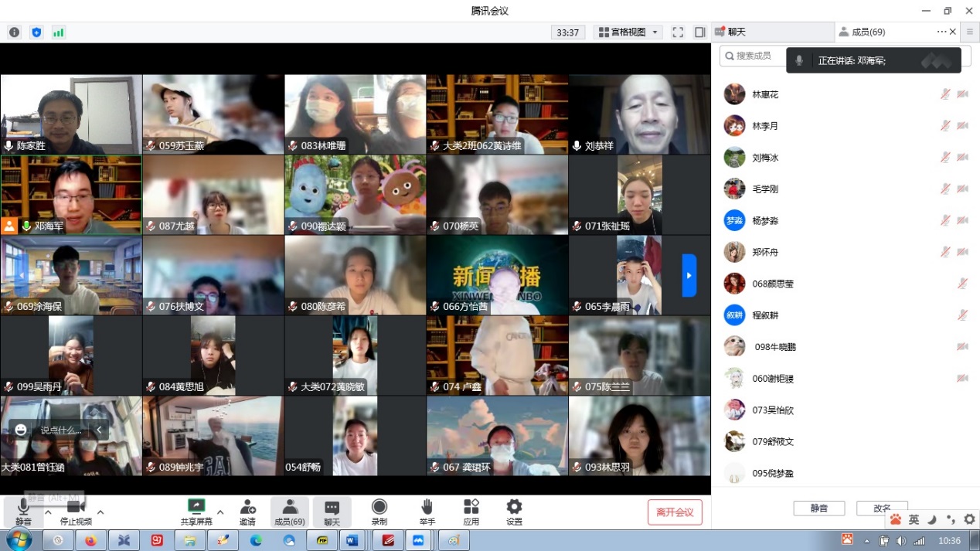Toggle microphone for member 林惠花
The image size is (980, 551).
pos(944,94)
